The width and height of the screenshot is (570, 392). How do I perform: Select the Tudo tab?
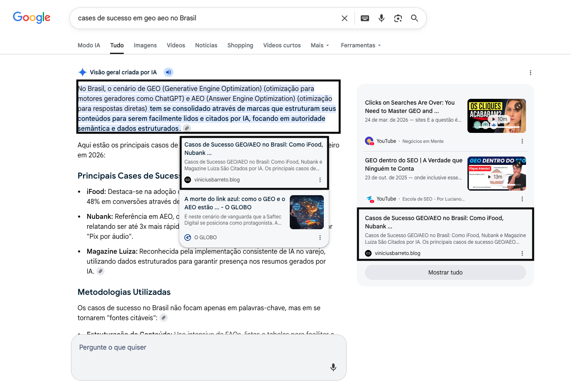coord(117,45)
